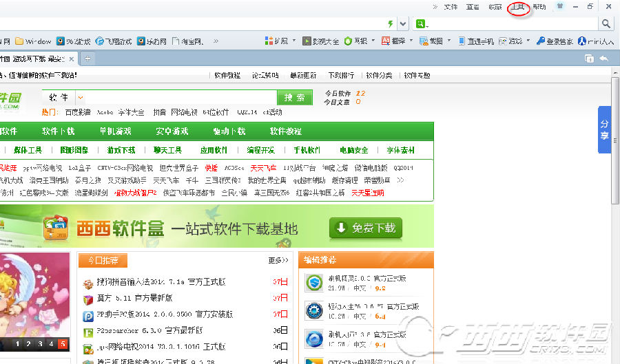This screenshot has height=364, width=620.
Task: Open the 乐游网 bookmark
Action: pos(152,41)
